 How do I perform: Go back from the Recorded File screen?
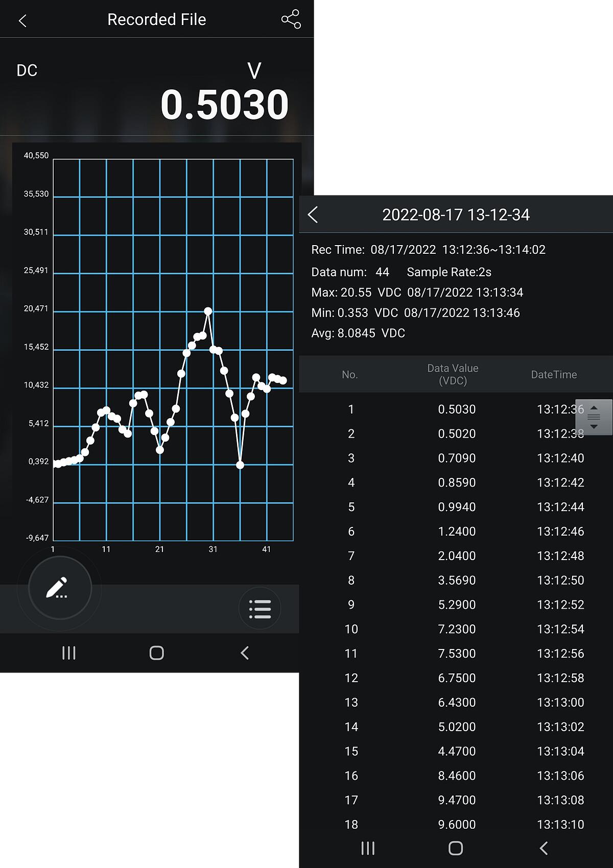pyautogui.click(x=22, y=21)
